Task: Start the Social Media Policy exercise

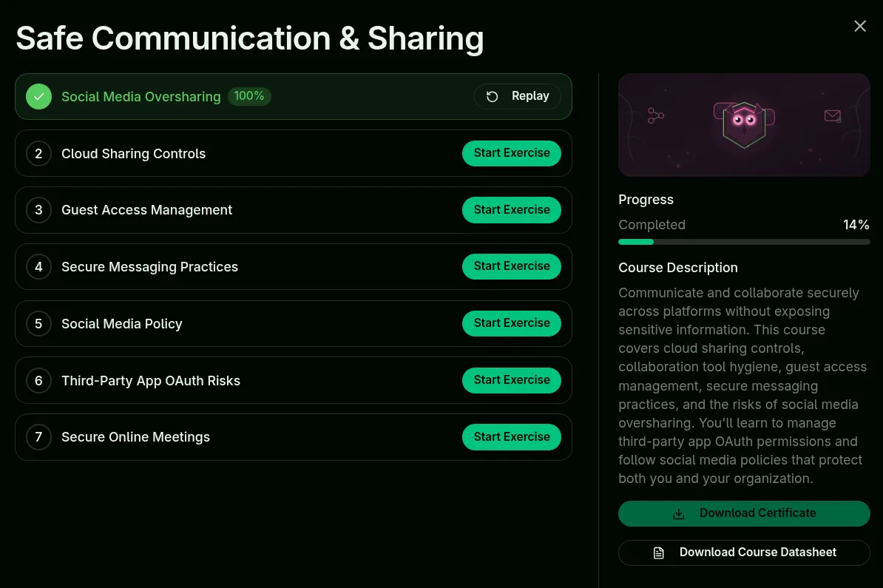Action: [x=511, y=323]
